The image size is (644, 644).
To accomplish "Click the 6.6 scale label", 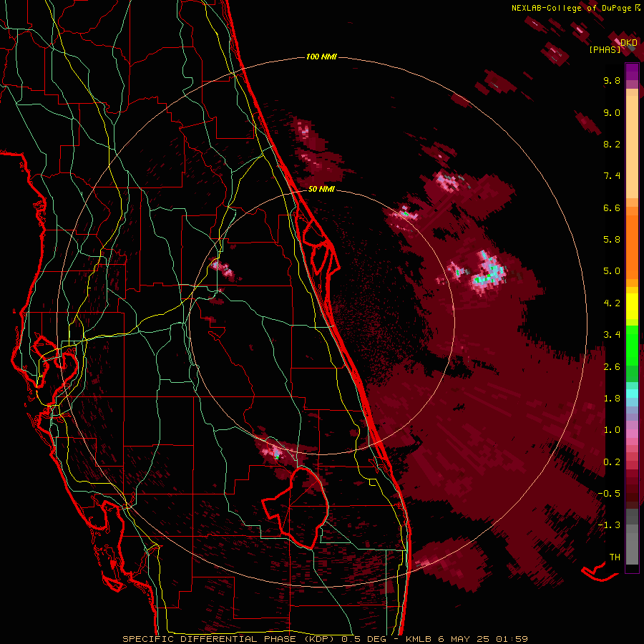I will (x=612, y=208).
